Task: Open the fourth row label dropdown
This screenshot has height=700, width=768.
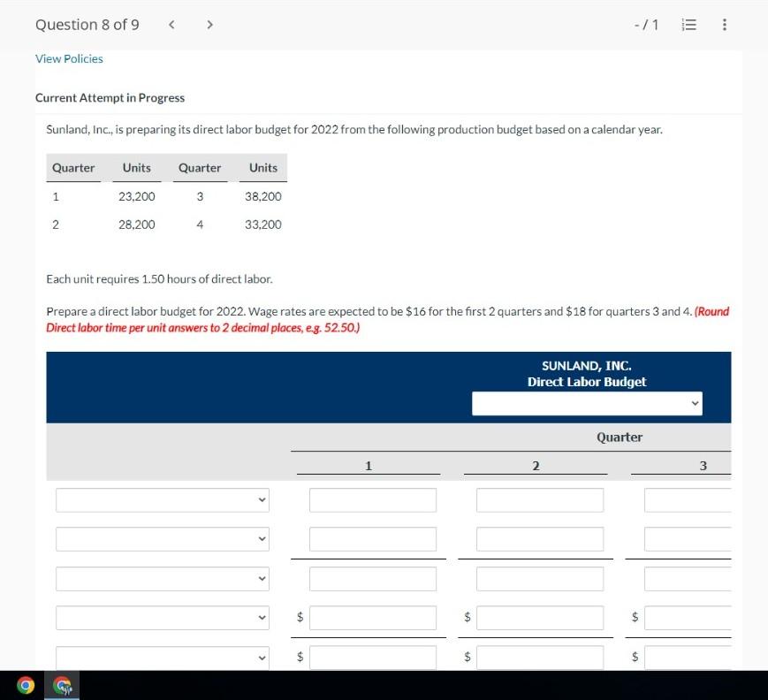Action: point(162,618)
